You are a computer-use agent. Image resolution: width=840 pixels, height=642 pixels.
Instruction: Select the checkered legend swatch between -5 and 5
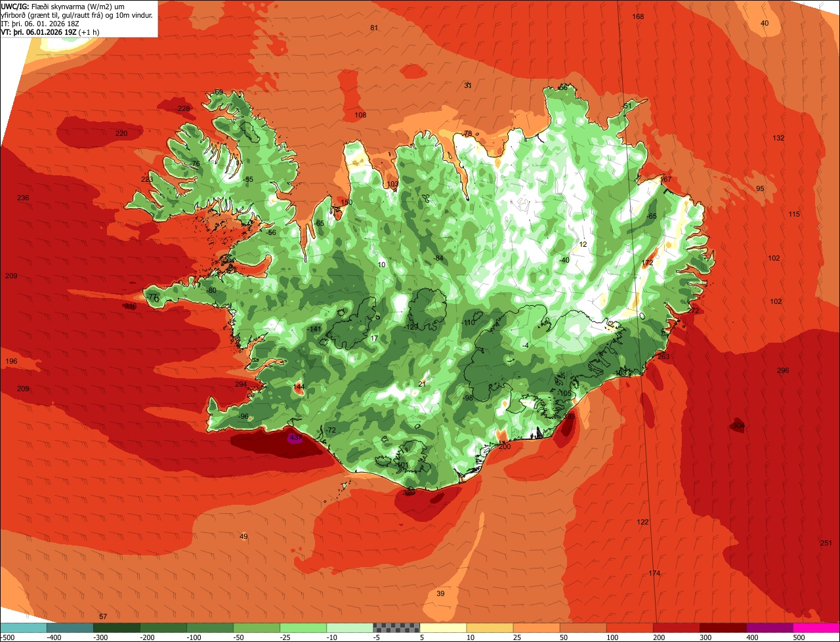coord(396,628)
